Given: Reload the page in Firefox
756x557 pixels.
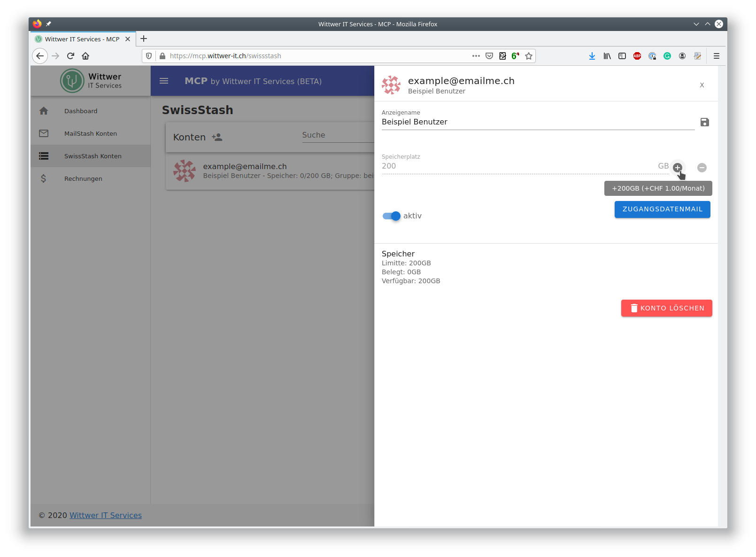Looking at the screenshot, I should [70, 56].
